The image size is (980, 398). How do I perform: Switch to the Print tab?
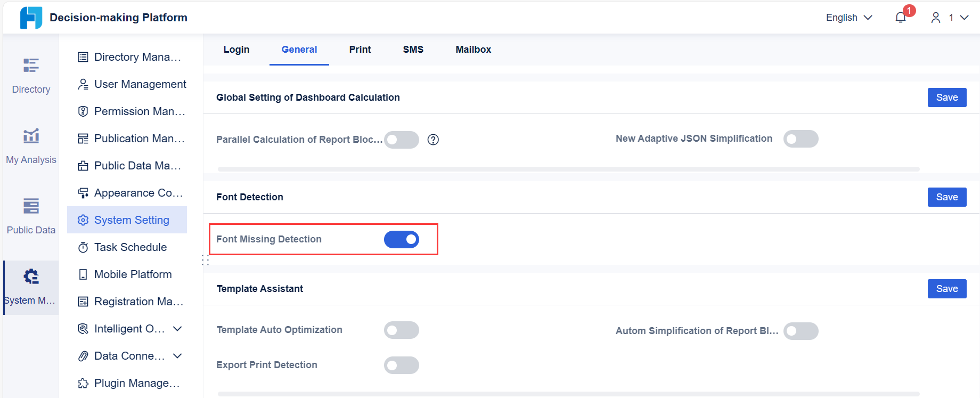coord(360,49)
